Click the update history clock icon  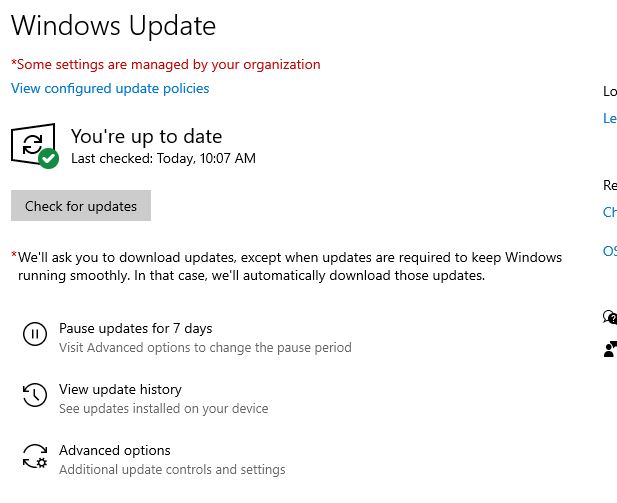35,396
